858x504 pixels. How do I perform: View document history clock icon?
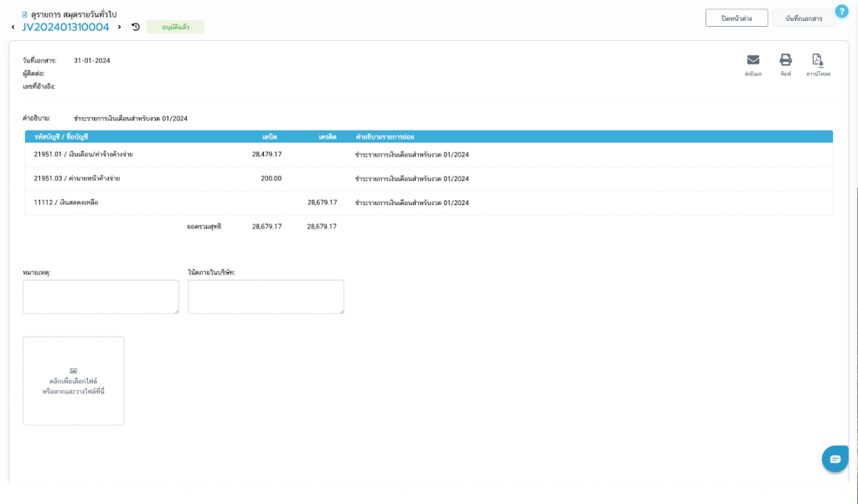tap(136, 27)
